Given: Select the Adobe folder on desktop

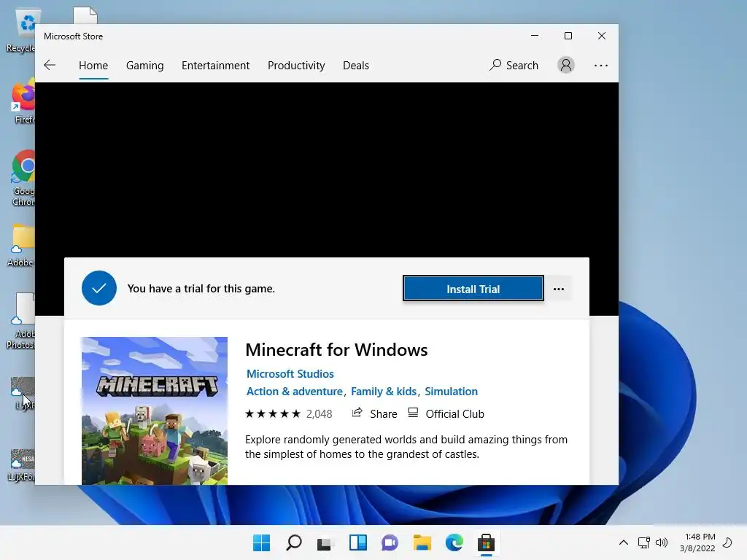Looking at the screenshot, I should click(21, 246).
